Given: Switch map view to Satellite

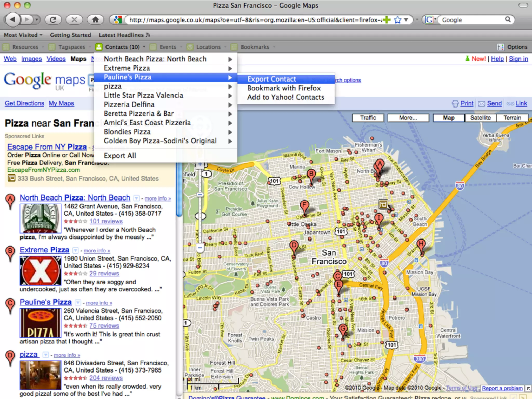Looking at the screenshot, I should point(480,118).
